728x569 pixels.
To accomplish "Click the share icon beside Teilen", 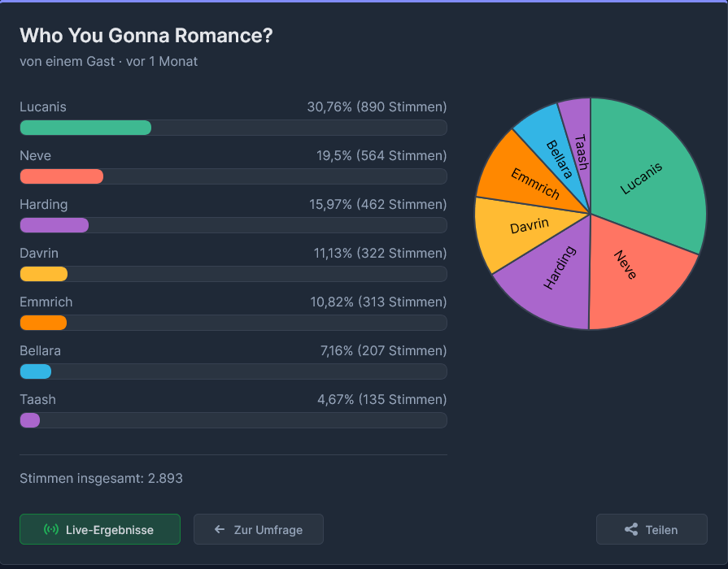I will point(631,529).
